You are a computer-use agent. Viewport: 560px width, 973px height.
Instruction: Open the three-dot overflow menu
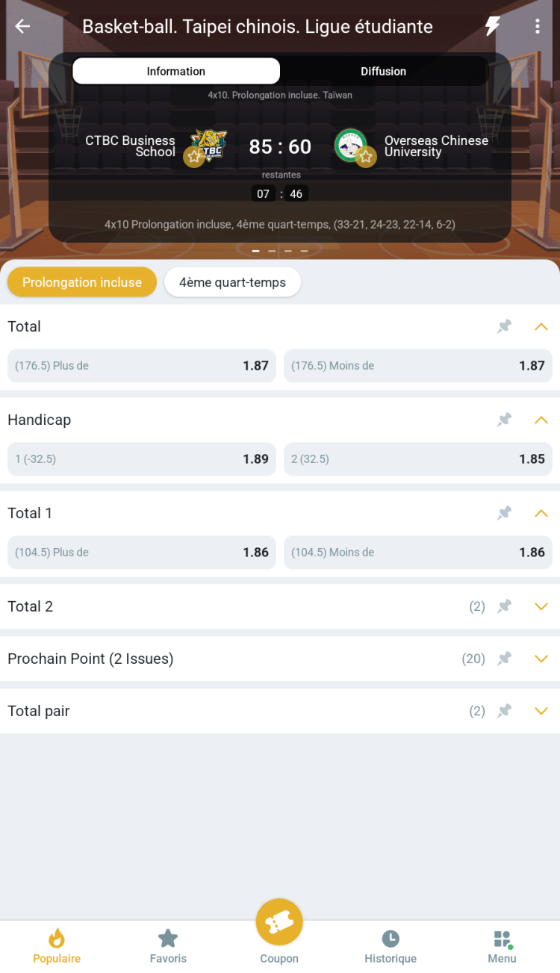coord(537,26)
